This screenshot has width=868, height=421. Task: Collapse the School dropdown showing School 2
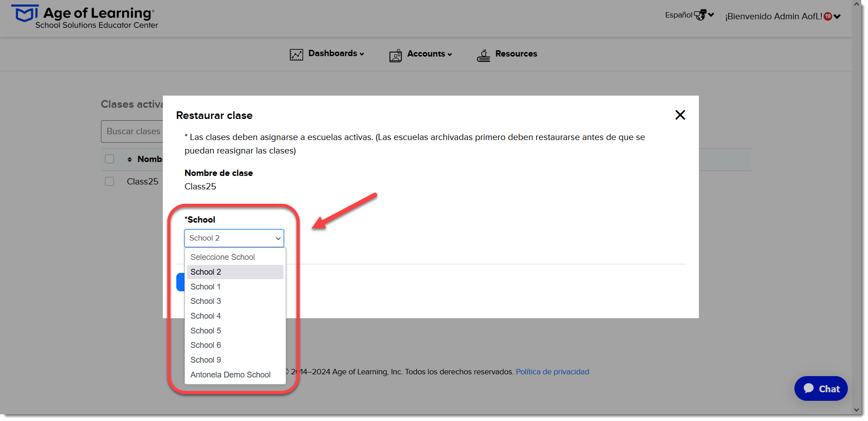pos(234,238)
